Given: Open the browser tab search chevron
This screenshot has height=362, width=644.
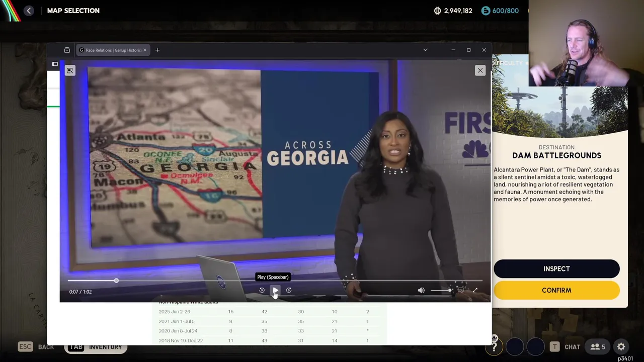Looking at the screenshot, I should [x=425, y=50].
